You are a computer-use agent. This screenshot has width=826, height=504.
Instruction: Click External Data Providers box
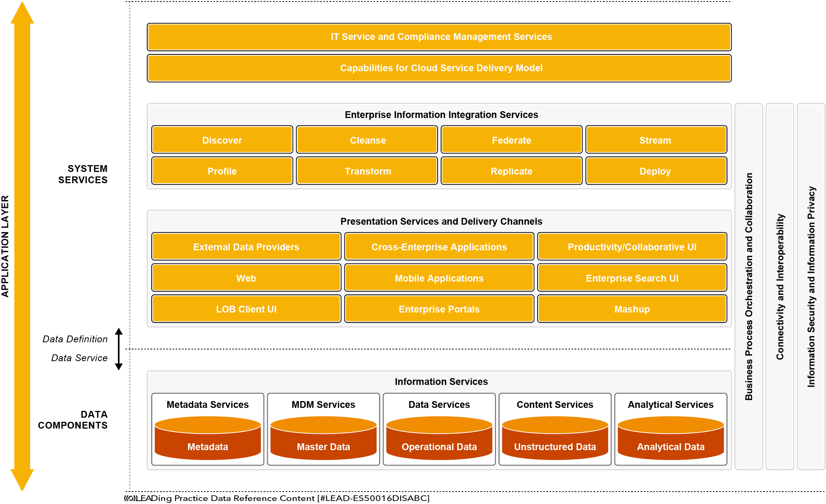(x=246, y=247)
